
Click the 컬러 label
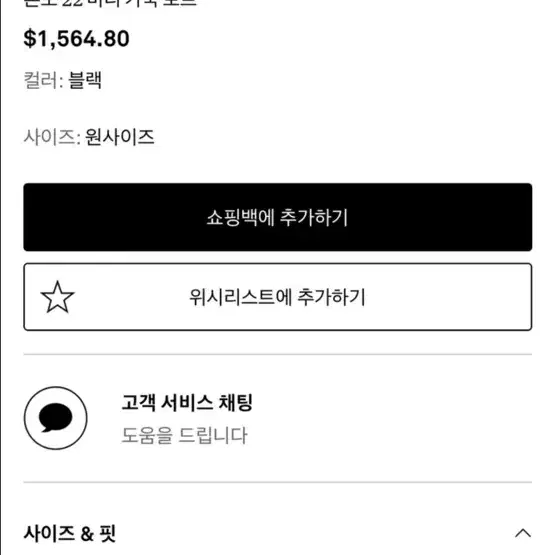click(41, 80)
